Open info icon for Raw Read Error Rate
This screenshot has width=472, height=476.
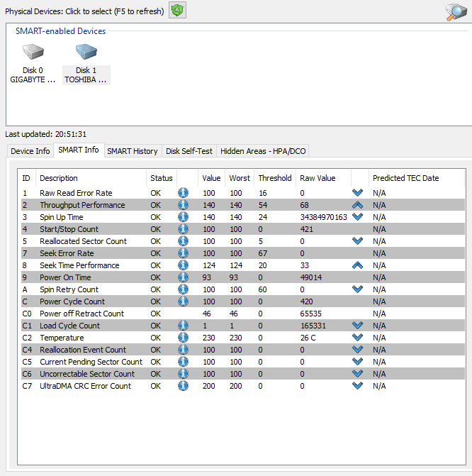[x=183, y=193]
